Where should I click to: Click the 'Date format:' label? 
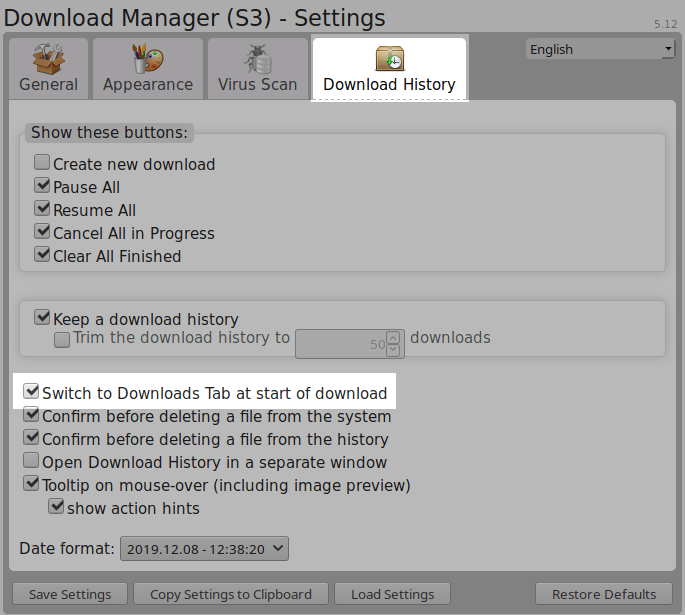tap(67, 548)
